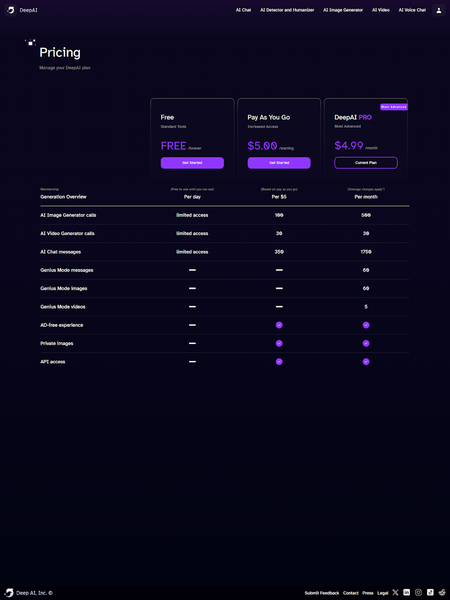Click 'AI Image Generator calls' row label
Screen dimensions: 450x600
(x=68, y=215)
